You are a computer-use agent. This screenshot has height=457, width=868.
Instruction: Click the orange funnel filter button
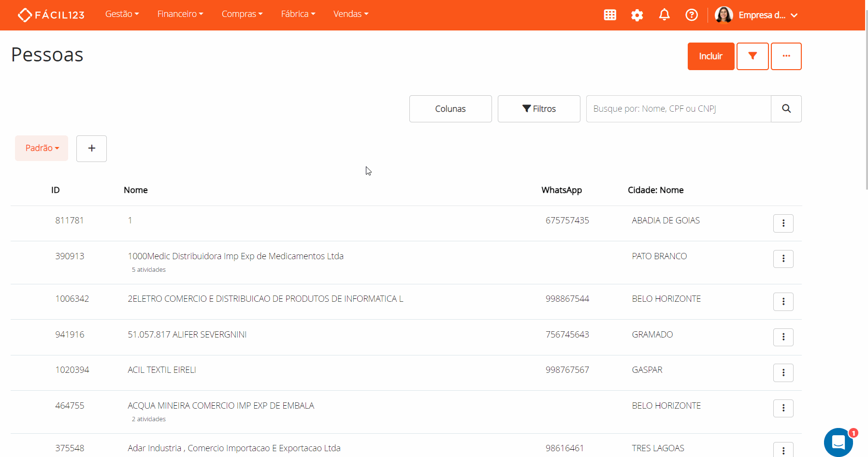coord(752,56)
